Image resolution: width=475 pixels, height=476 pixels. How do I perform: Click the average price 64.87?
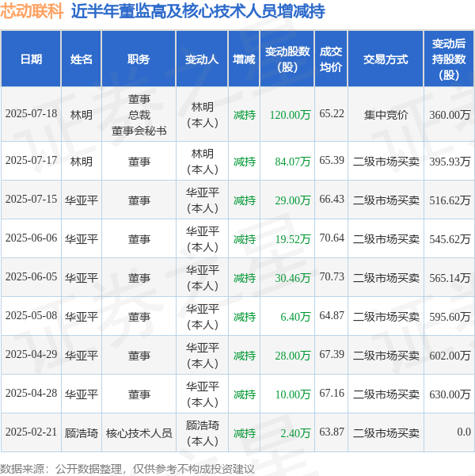click(x=332, y=316)
